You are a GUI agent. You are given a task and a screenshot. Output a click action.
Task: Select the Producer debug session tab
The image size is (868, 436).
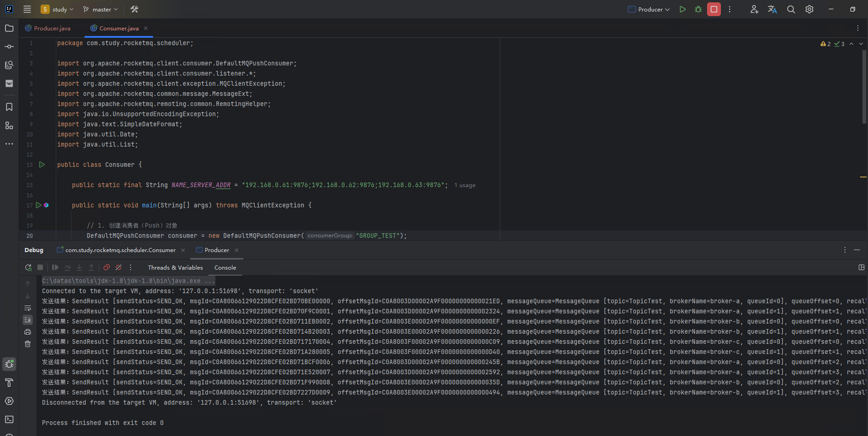(x=217, y=250)
